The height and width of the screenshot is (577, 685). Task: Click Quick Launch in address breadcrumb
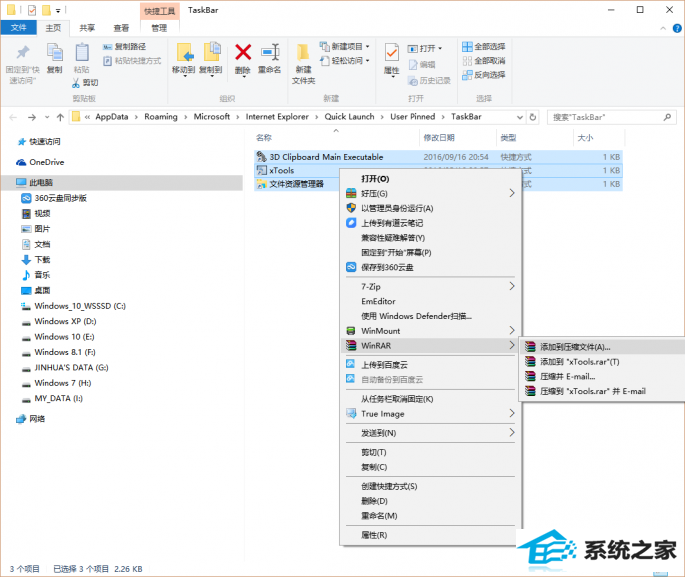[349, 117]
